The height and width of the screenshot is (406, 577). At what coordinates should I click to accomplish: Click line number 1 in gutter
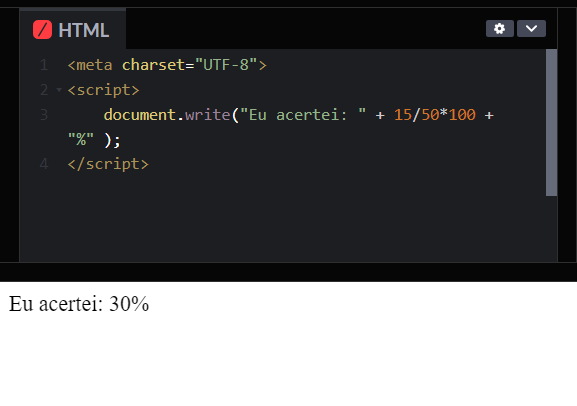click(x=44, y=65)
